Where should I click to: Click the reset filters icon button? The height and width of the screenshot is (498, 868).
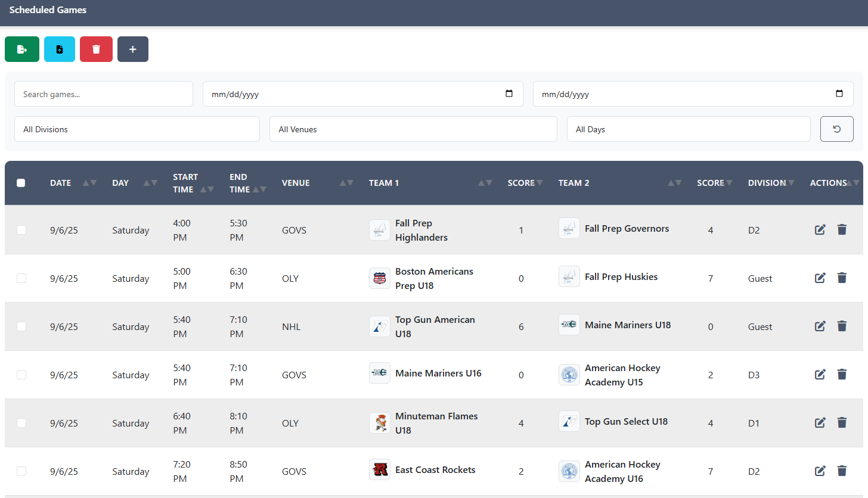point(836,129)
